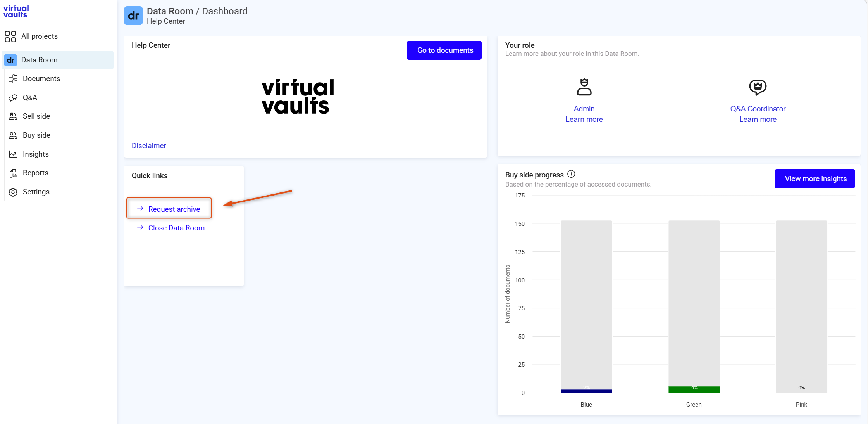Click the Admin role crown person icon
The image size is (868, 424).
[584, 87]
